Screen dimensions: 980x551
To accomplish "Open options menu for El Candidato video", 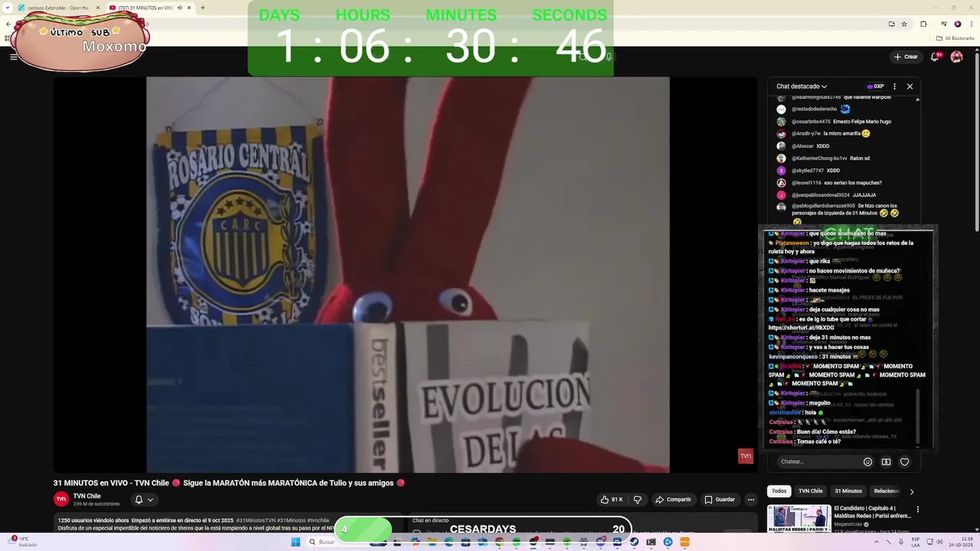I will click(917, 510).
